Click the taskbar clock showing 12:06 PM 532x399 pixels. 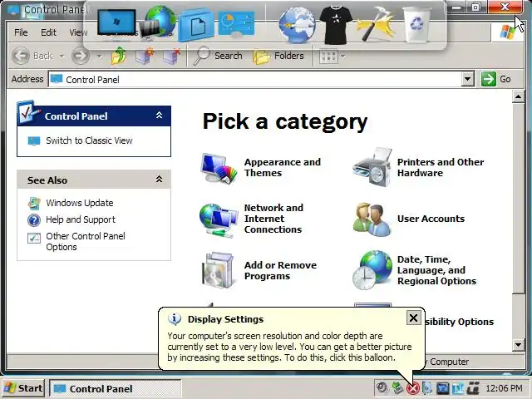tap(504, 388)
